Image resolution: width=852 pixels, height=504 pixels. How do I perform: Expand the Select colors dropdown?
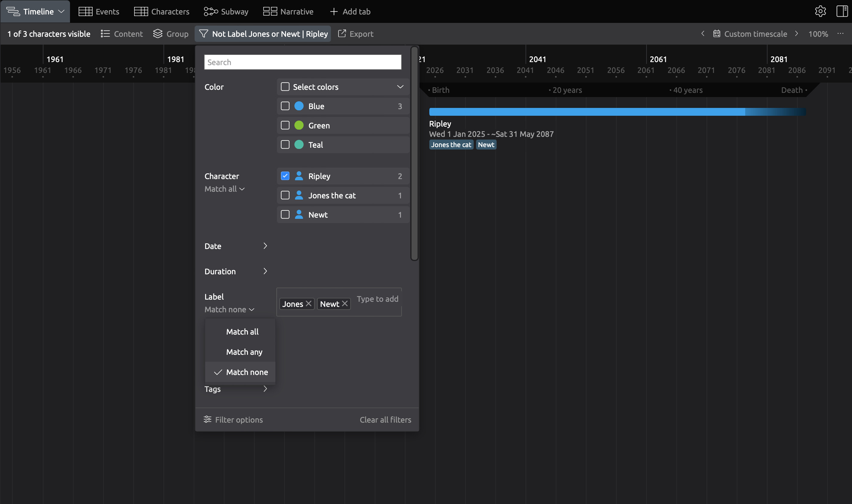click(400, 87)
